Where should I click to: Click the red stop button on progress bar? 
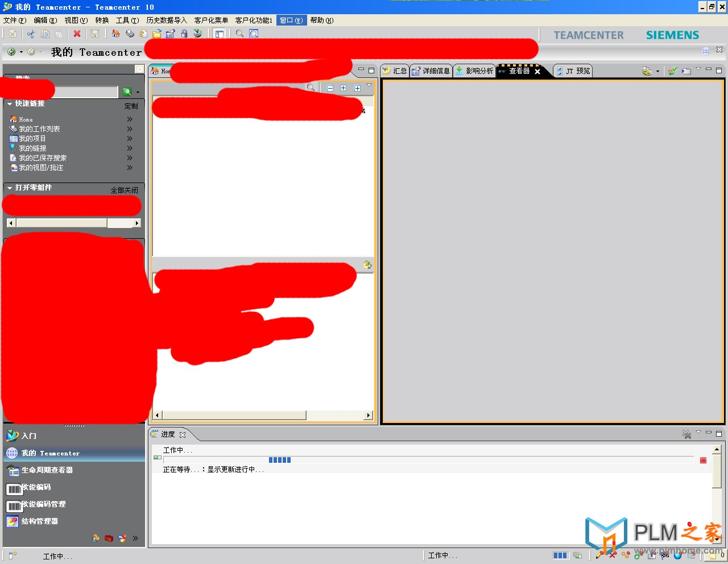point(703,460)
